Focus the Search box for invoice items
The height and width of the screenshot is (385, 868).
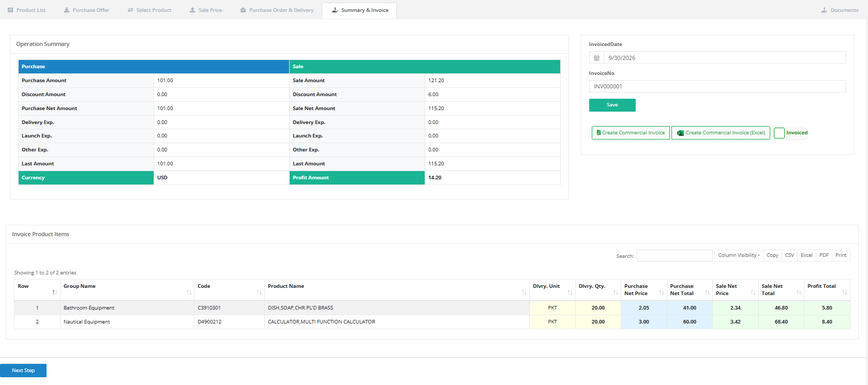(x=675, y=256)
